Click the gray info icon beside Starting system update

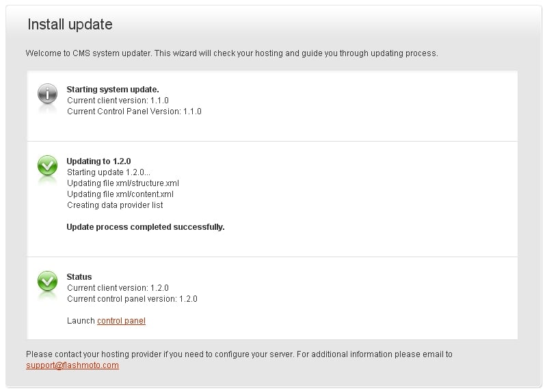coord(47,94)
